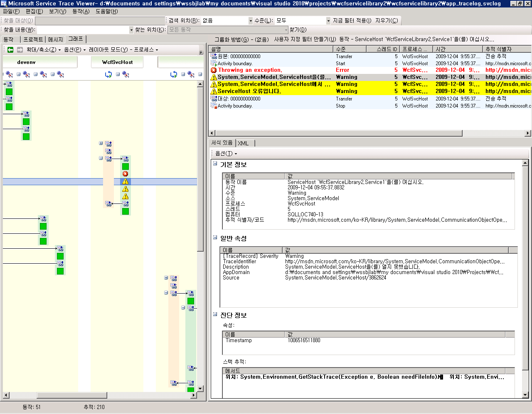Switch to the 프로젝트 tab
Image resolution: width=532 pixels, height=414 pixels.
(33, 39)
